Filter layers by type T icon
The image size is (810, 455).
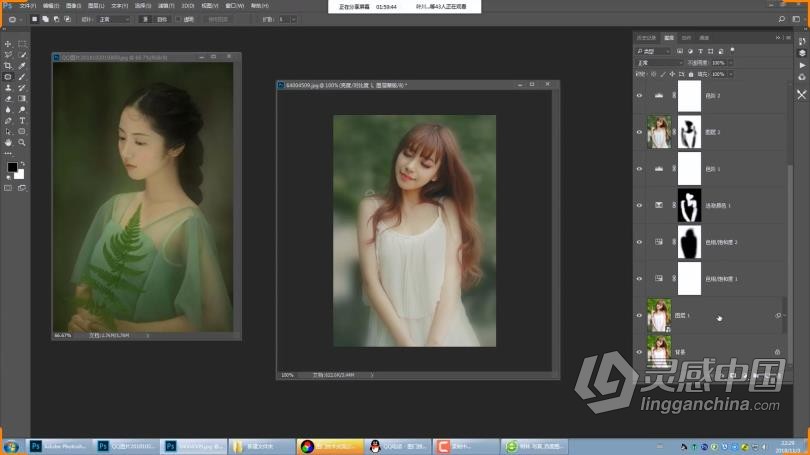tap(700, 51)
